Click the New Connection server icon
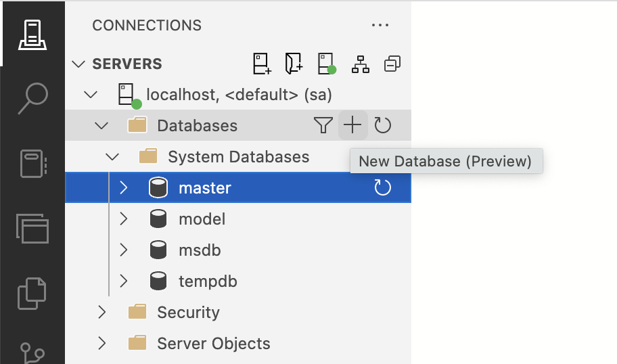The width and height of the screenshot is (617, 364). [x=262, y=64]
